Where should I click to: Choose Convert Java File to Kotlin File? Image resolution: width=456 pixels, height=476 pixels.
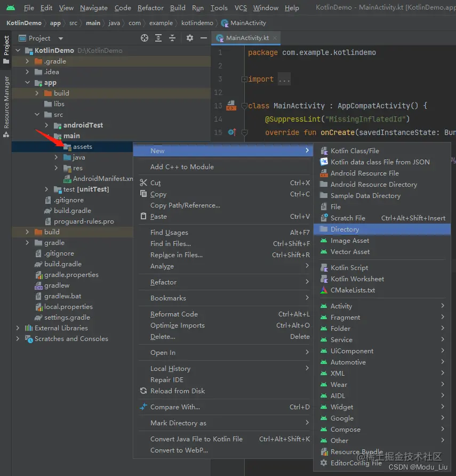[x=223, y=439]
